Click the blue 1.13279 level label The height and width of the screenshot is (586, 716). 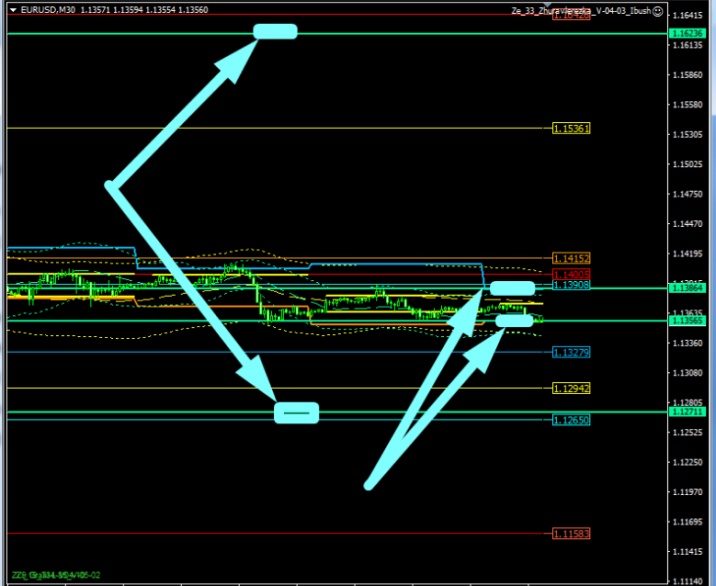571,352
